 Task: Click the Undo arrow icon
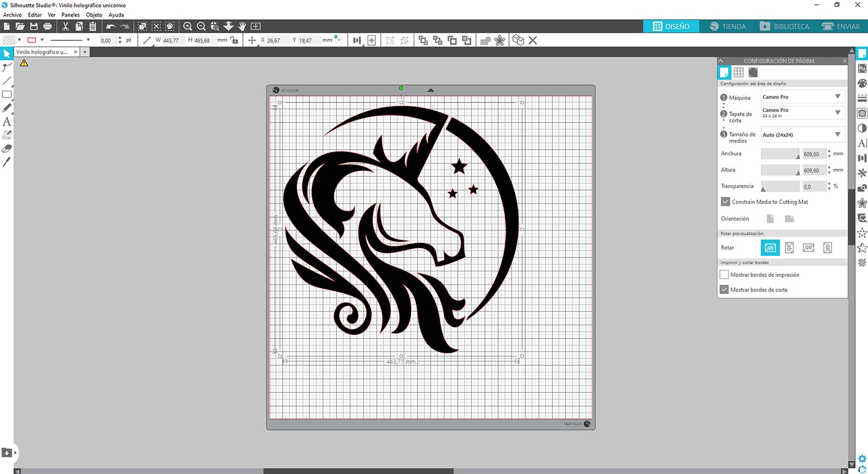click(111, 27)
